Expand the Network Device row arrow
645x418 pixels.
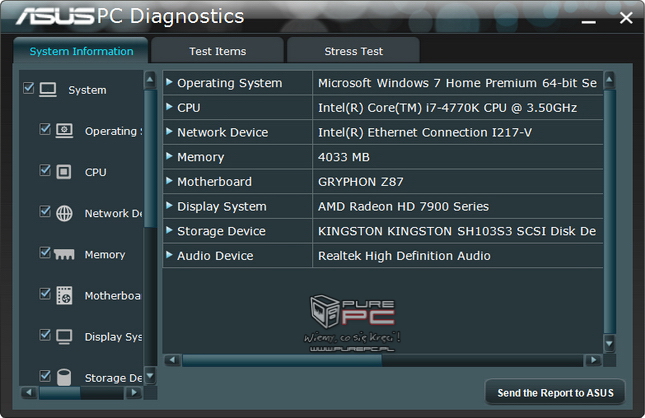coord(169,131)
